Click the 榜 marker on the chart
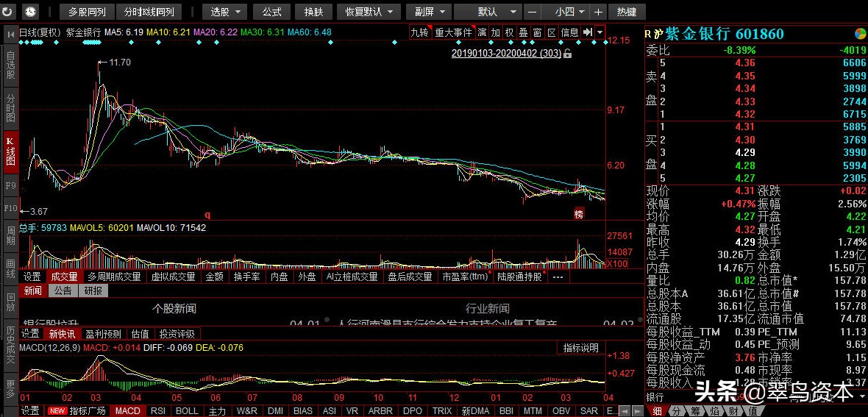 (x=578, y=214)
